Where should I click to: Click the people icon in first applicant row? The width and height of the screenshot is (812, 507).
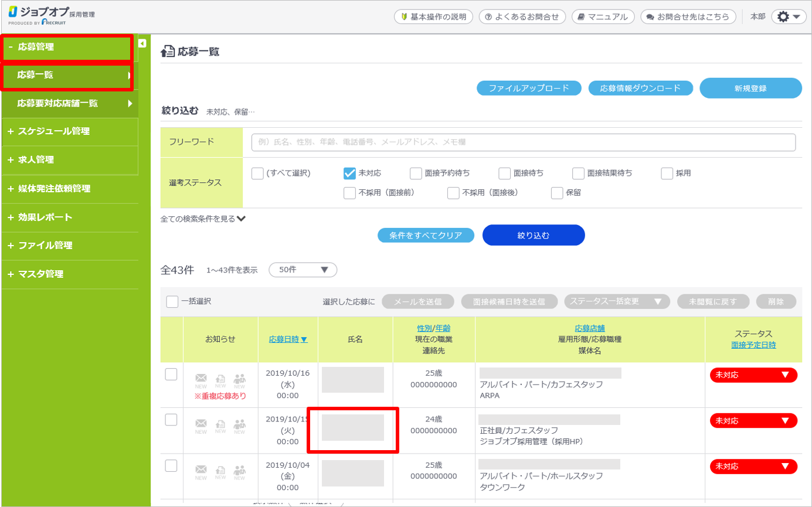point(239,379)
